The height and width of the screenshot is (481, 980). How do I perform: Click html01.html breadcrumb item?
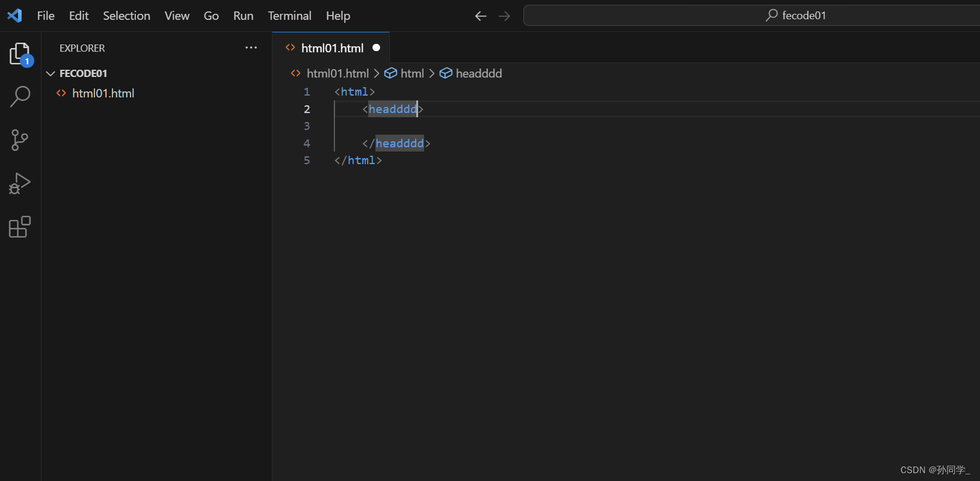[337, 73]
